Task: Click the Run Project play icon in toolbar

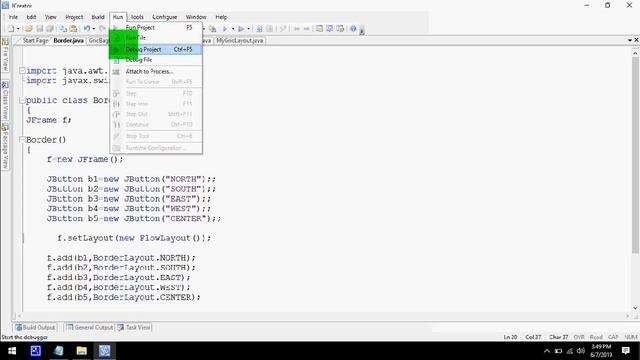Action: click(x=225, y=29)
